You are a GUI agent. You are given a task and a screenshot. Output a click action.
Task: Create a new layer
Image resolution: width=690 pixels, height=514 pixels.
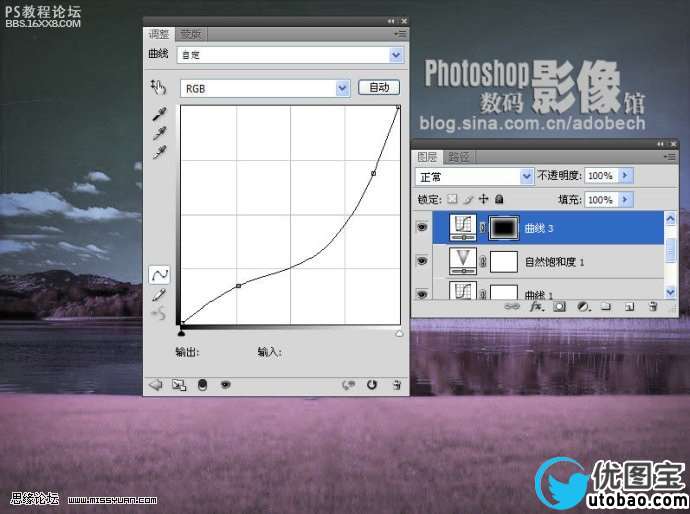[630, 307]
